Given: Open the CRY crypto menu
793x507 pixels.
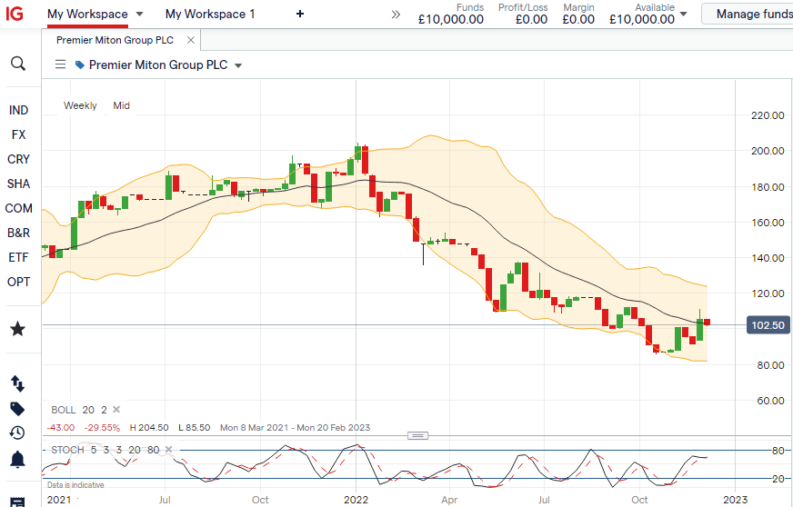Looking at the screenshot, I should point(18,159).
